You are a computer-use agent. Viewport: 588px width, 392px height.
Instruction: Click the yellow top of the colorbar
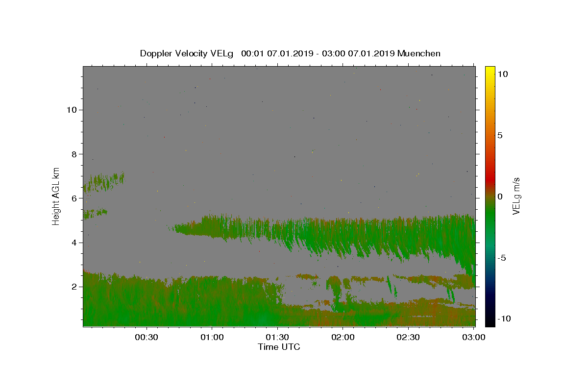tap(490, 71)
